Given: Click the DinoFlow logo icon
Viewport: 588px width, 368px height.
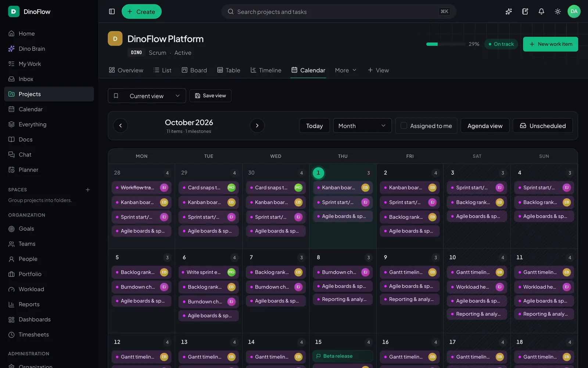Looking at the screenshot, I should coord(14,11).
